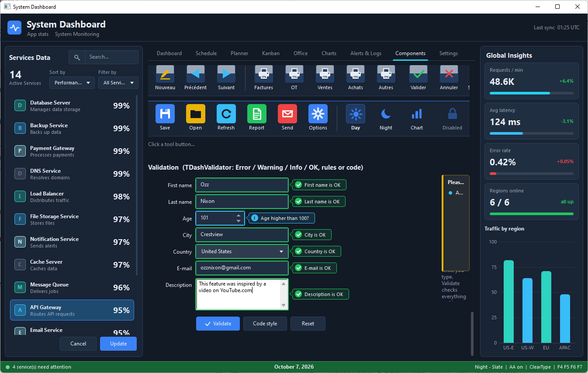Open the yellow folder Open tool
Viewport: 588px width, 373px height.
pyautogui.click(x=196, y=114)
